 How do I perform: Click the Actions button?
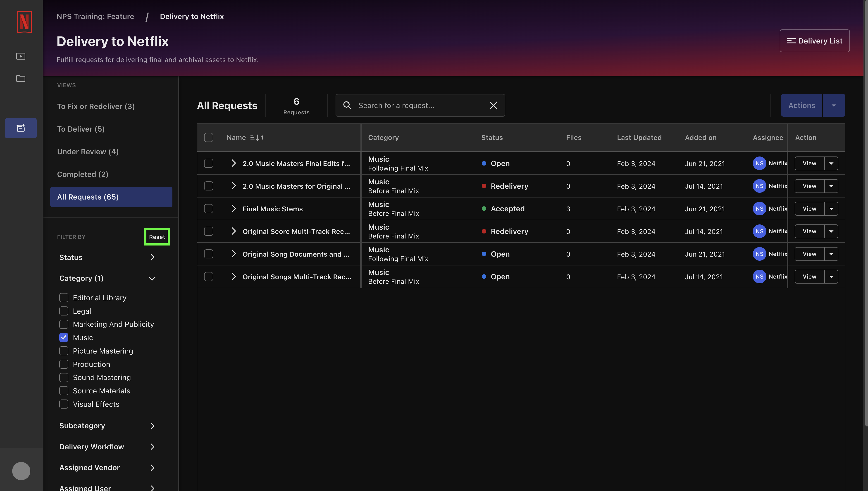802,105
